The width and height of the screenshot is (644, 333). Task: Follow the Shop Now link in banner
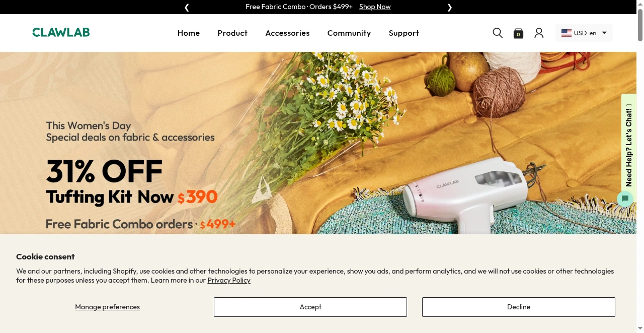[x=375, y=7]
